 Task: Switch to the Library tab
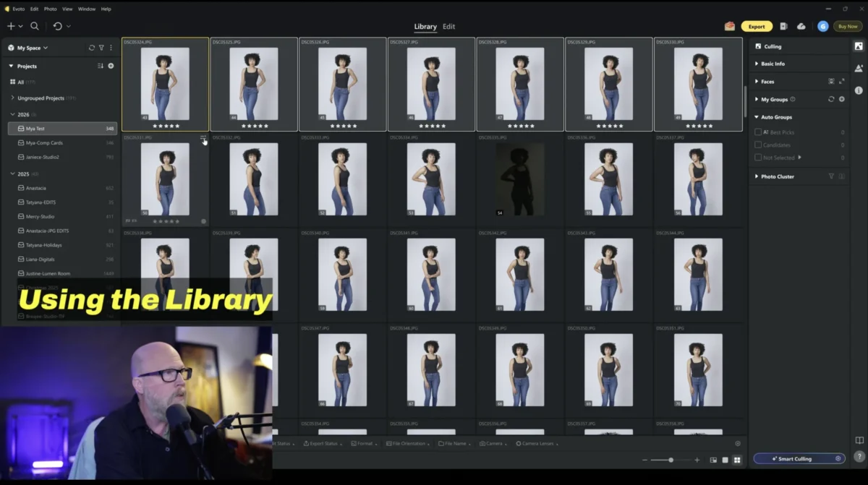click(x=425, y=27)
